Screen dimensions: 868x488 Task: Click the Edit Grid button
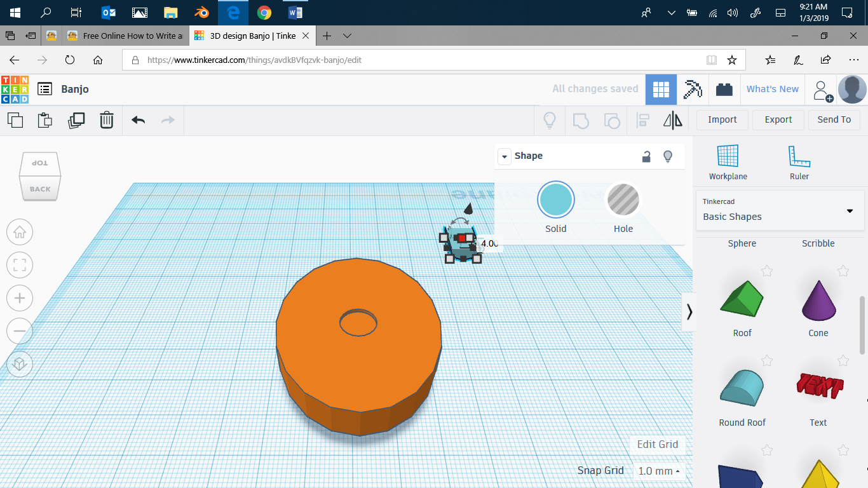click(658, 444)
